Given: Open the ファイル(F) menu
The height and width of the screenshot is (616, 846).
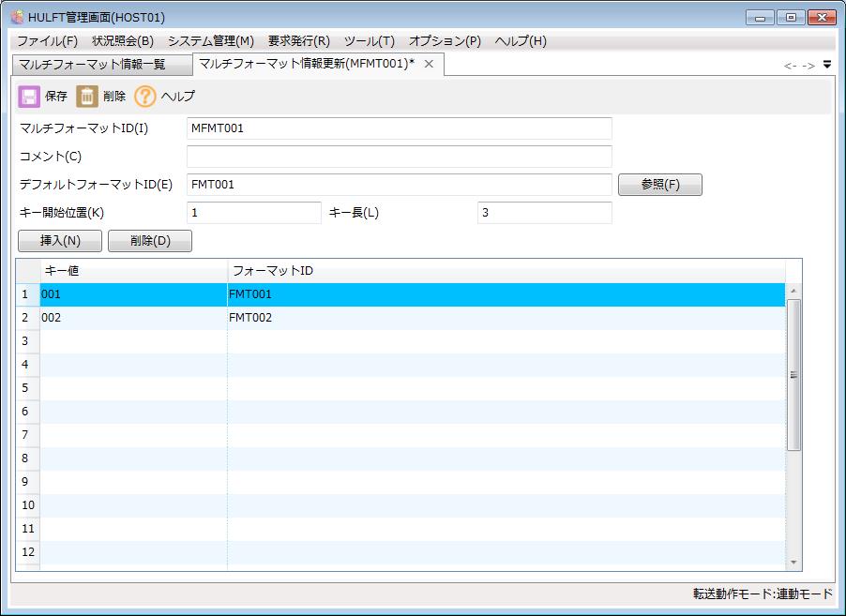Looking at the screenshot, I should tap(48, 41).
